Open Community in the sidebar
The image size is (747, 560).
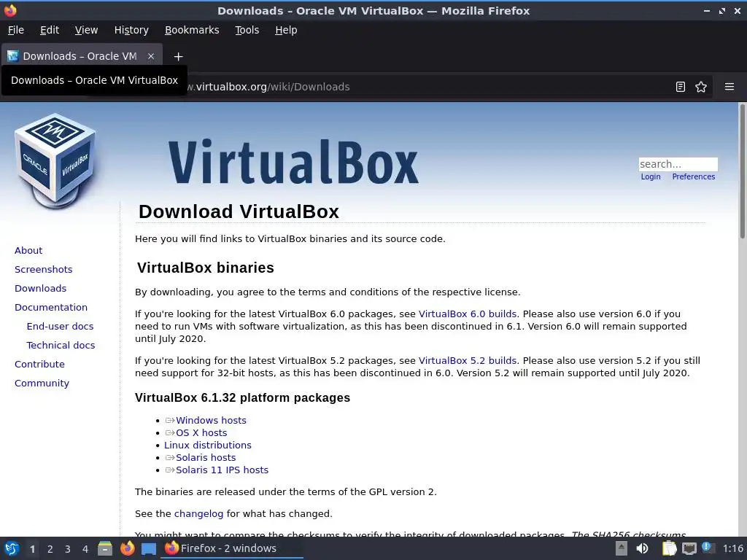(42, 384)
